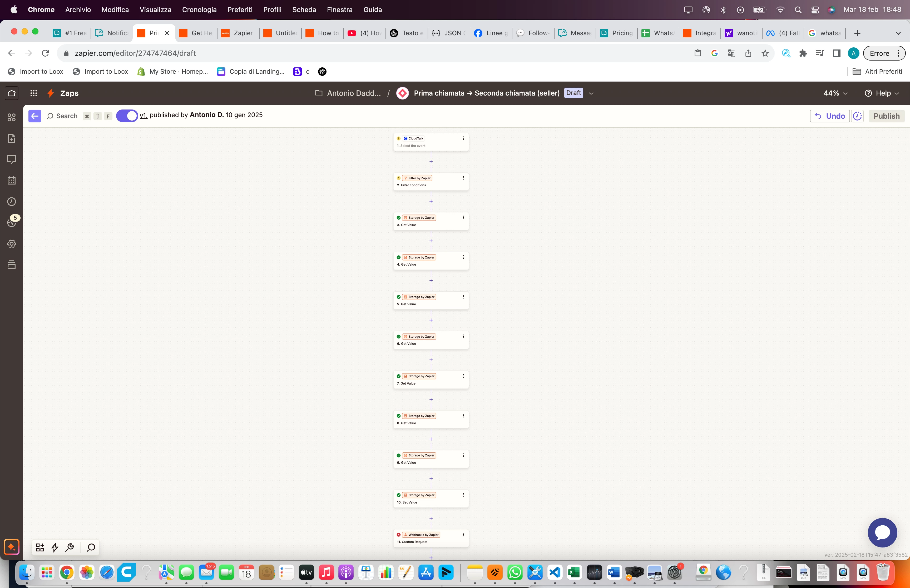Click the add step grid-plus tool
Viewport: 910px width, 588px height.
tap(40, 547)
